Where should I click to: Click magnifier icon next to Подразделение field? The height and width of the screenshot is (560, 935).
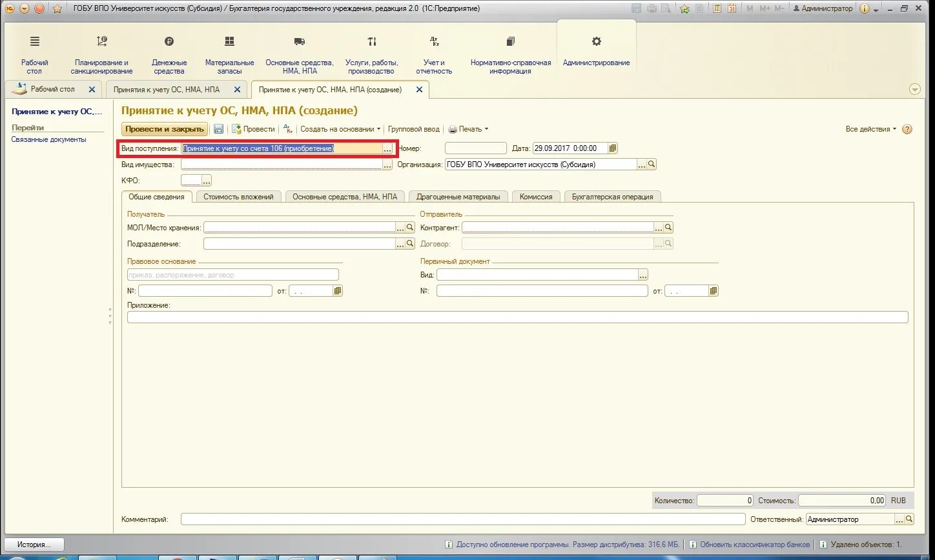(x=410, y=244)
